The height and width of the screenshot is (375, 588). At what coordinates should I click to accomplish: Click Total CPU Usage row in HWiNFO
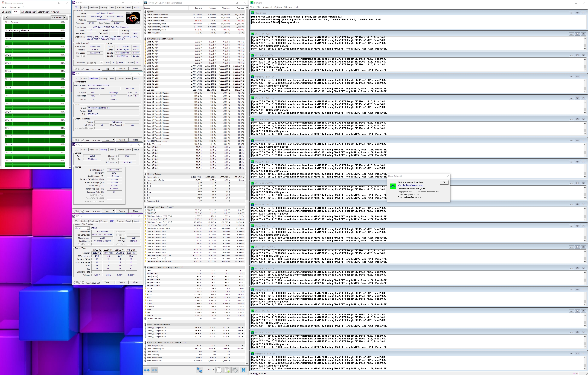(x=194, y=144)
